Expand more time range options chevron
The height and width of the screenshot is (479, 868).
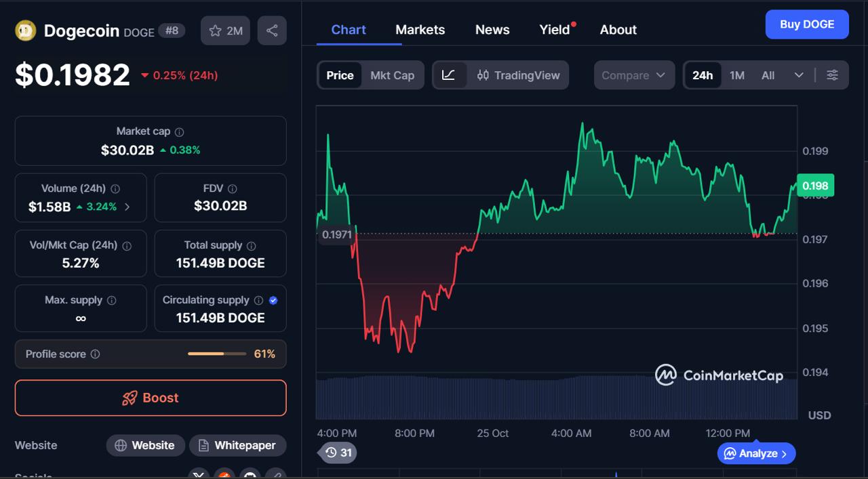799,75
